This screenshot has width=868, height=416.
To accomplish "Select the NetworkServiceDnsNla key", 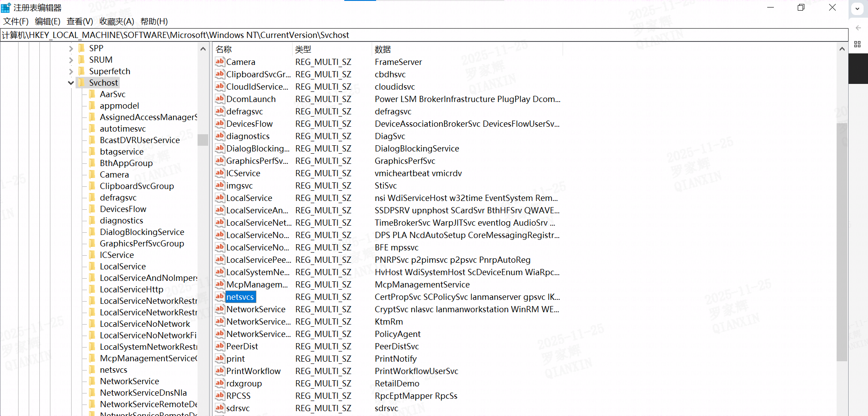I will [x=143, y=393].
